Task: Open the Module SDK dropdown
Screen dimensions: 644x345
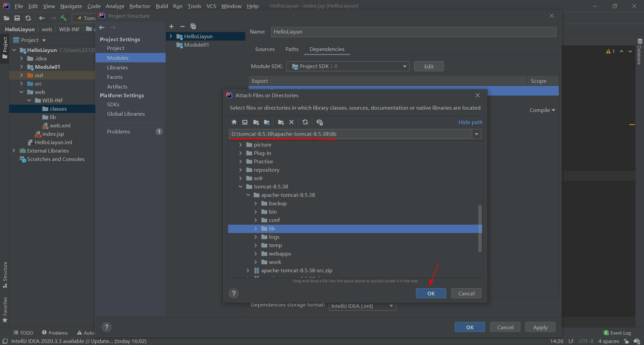Action: coord(348,66)
